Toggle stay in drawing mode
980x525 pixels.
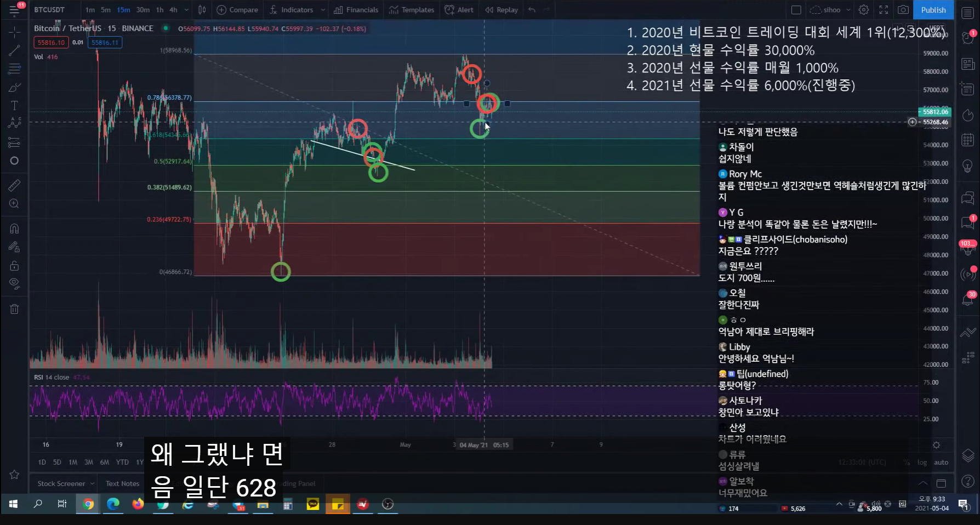coord(14,247)
